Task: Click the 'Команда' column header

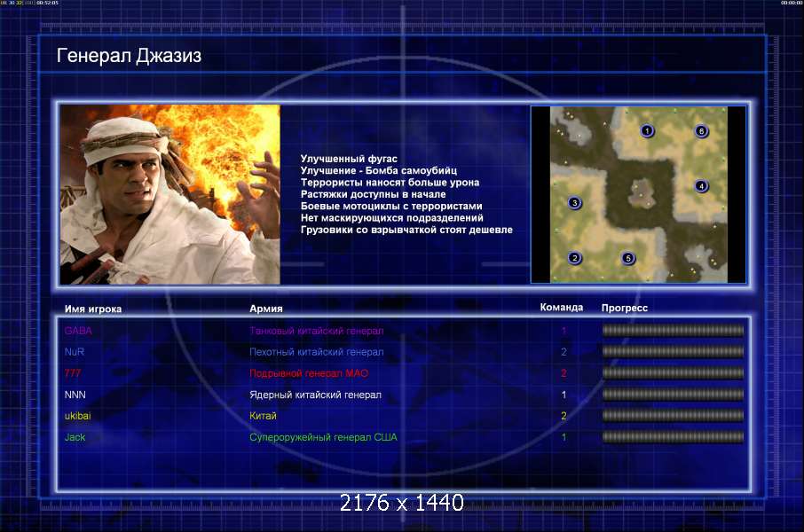Action: (x=562, y=308)
